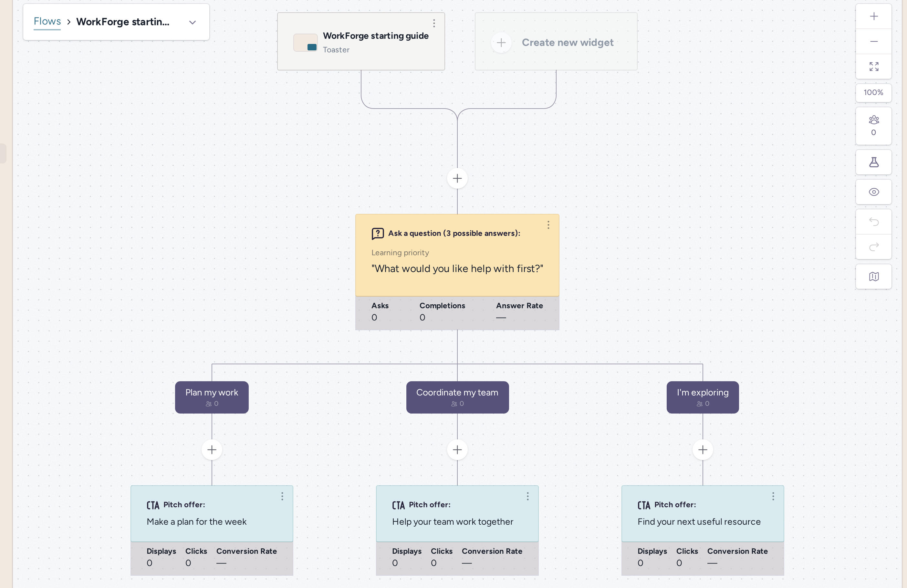Select the Coordinate my team answer

click(457, 397)
